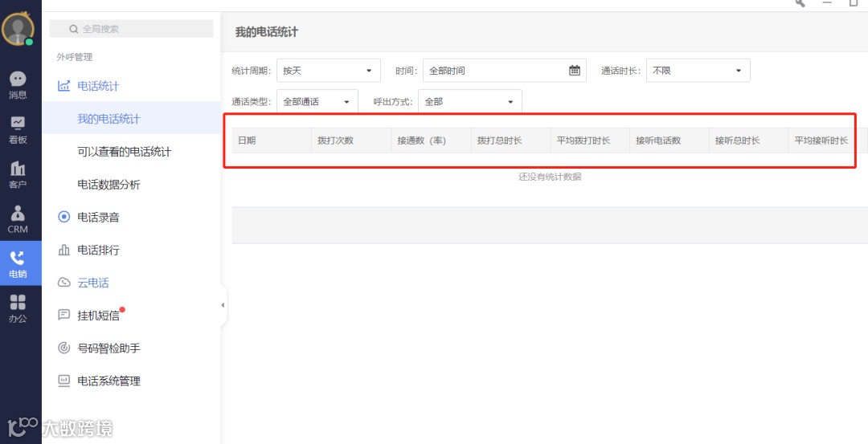
Task: Click the 接听总时长 column header
Action: [748, 141]
